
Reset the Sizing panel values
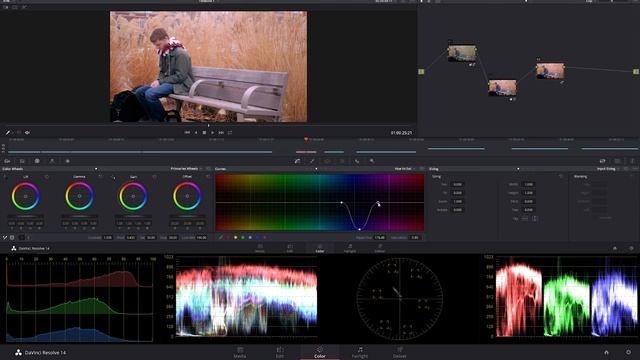click(561, 176)
